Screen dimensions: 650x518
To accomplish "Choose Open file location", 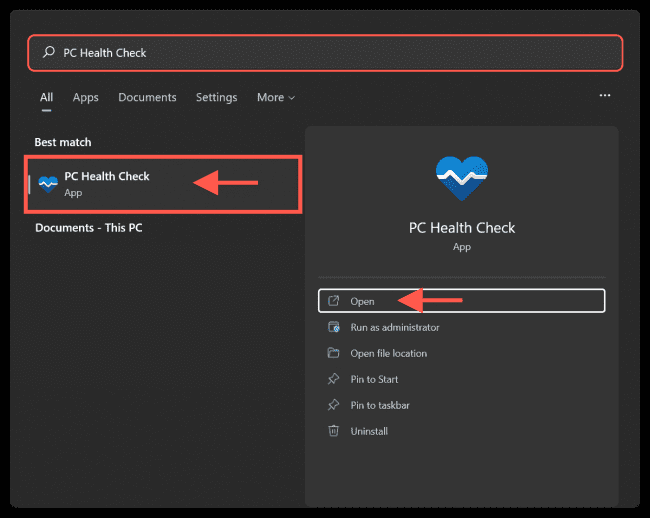I will pos(461,353).
